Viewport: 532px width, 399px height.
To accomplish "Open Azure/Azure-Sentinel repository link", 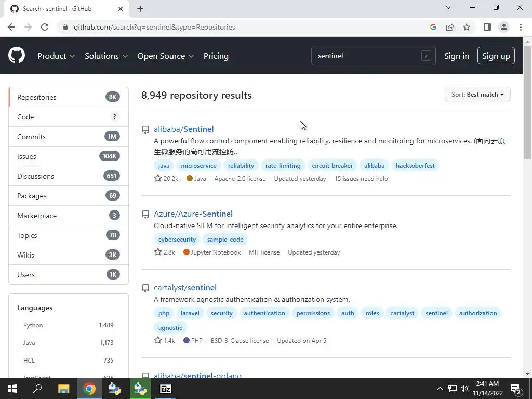I will pos(193,214).
